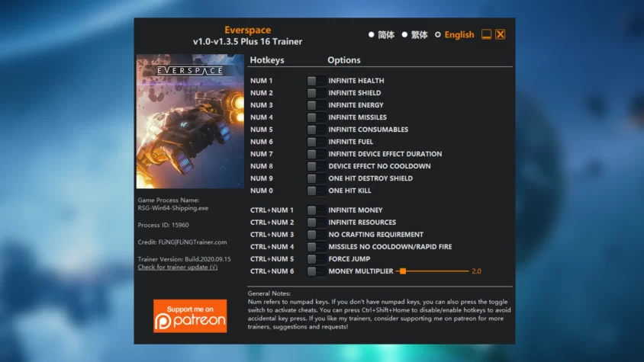
Task: Click the INFINITE HEALTH option label
Action: pyautogui.click(x=356, y=81)
